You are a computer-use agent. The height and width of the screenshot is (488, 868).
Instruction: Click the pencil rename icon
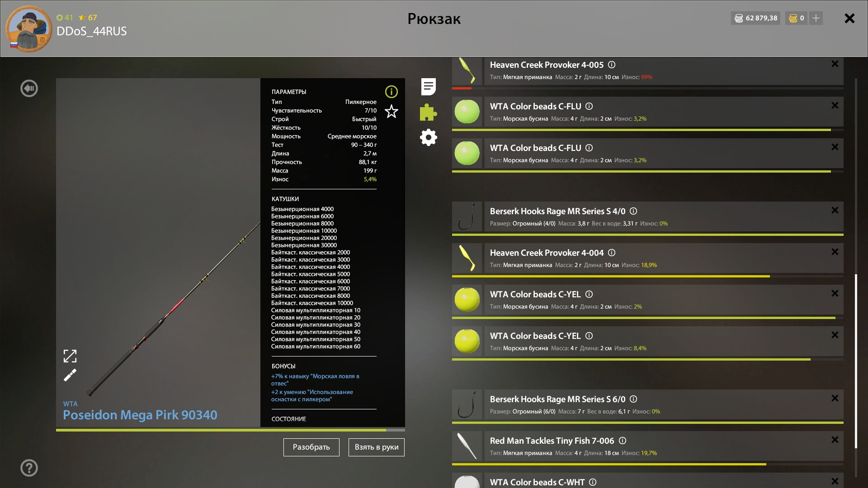click(70, 375)
